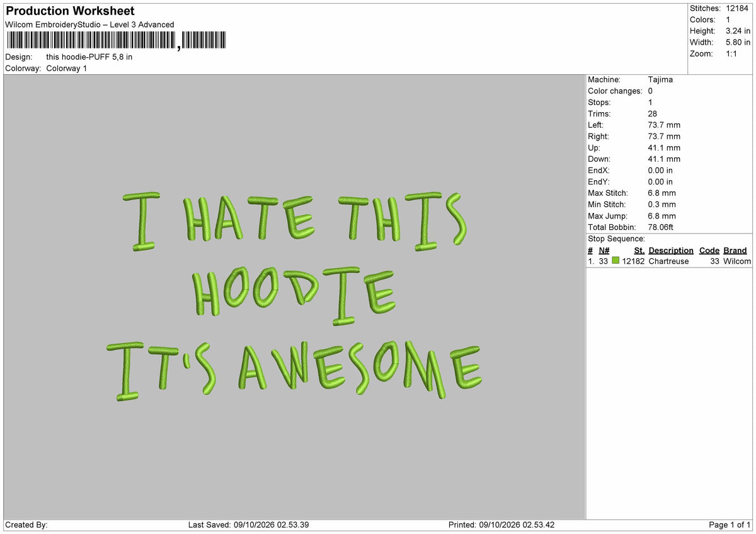Select 'Wilcom EmbroideryStudio – Level 3 Advanced' text

pos(89,25)
